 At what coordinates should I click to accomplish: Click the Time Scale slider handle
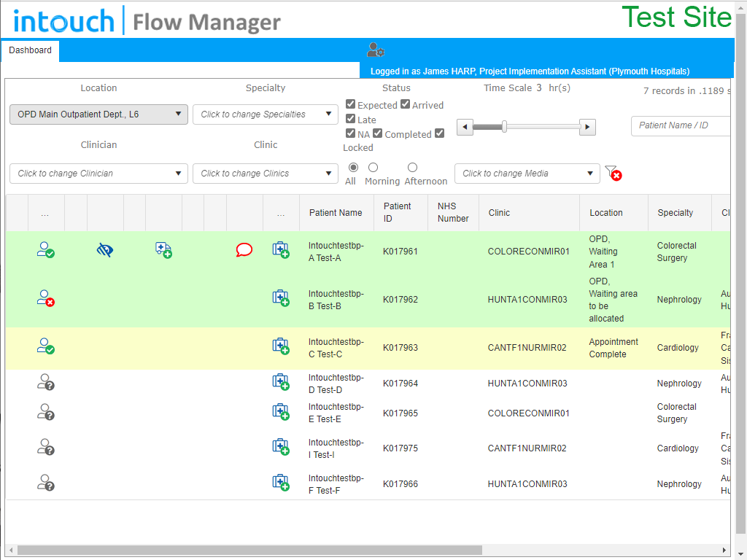click(504, 127)
